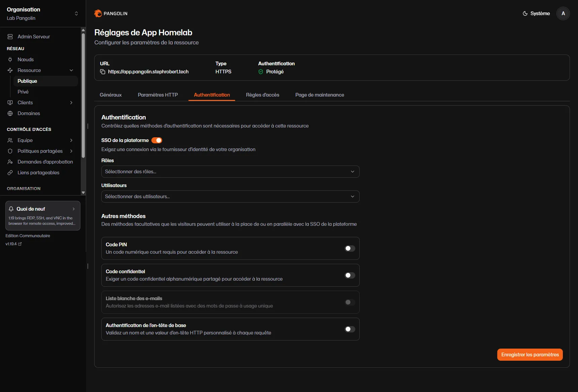Screen dimensions: 578x392
Task: Click the Nœuds plug icon
Action: [x=10, y=60]
